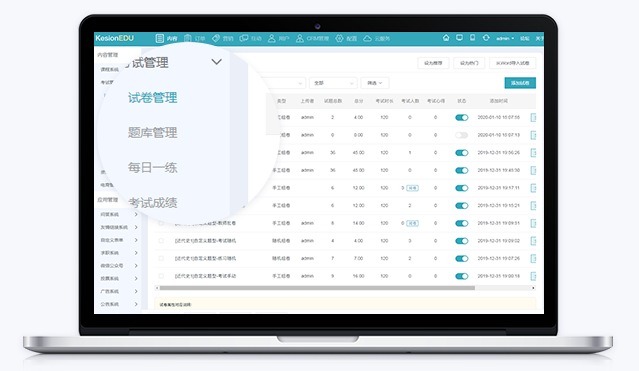This screenshot has height=371, width=639.
Task: Open the 互动 top navigation menu
Action: tap(251, 38)
